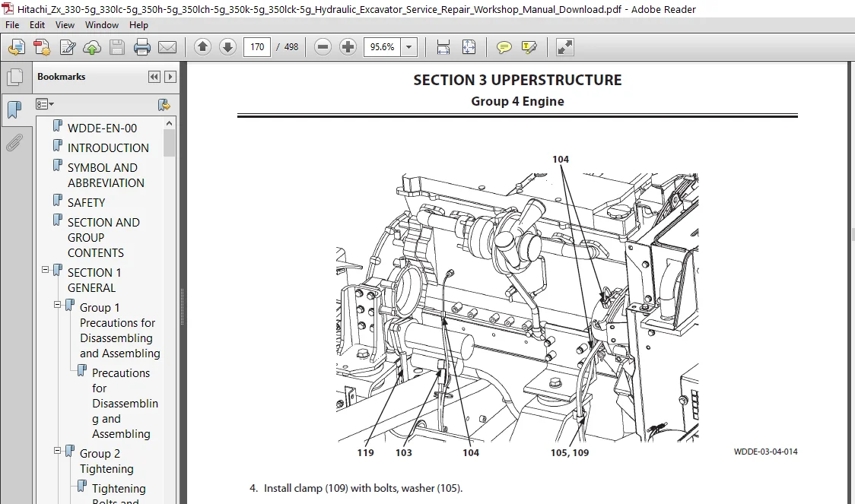855x504 pixels.
Task: Click find current bookmark icon
Action: point(164,105)
